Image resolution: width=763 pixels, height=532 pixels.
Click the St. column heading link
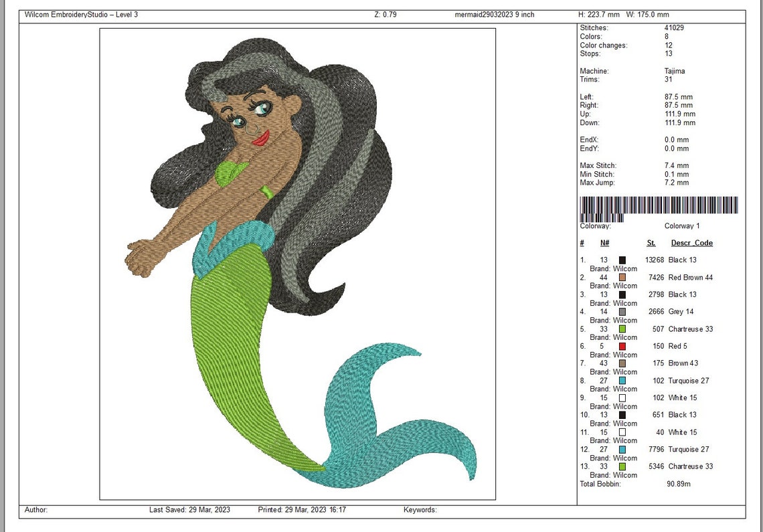[x=651, y=242]
